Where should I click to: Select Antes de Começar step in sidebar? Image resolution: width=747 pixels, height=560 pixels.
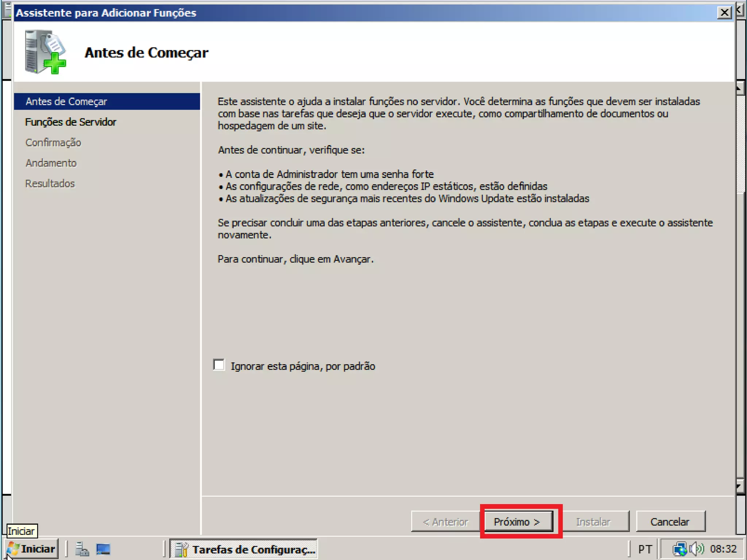click(x=66, y=101)
